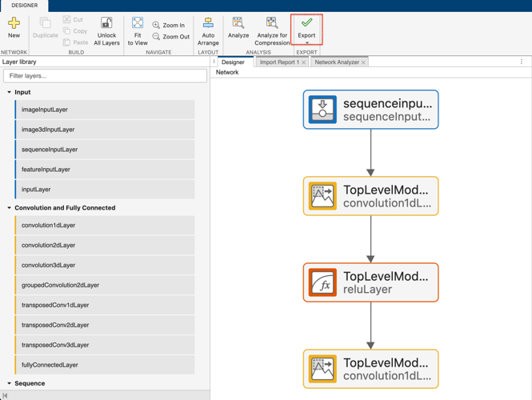Collapse the Input layer category
This screenshot has height=400, width=532.
coord(9,92)
